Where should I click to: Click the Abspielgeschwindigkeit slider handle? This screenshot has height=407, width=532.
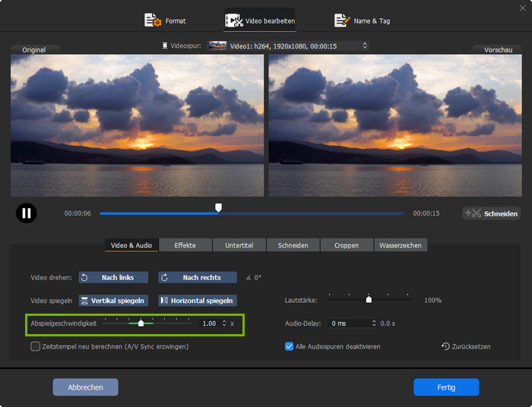(x=141, y=323)
